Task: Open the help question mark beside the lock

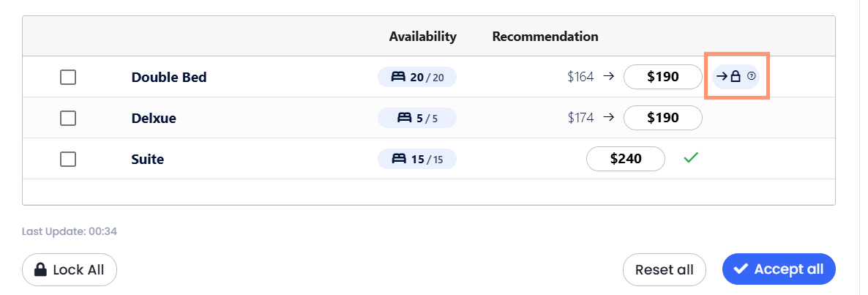Action: click(751, 76)
